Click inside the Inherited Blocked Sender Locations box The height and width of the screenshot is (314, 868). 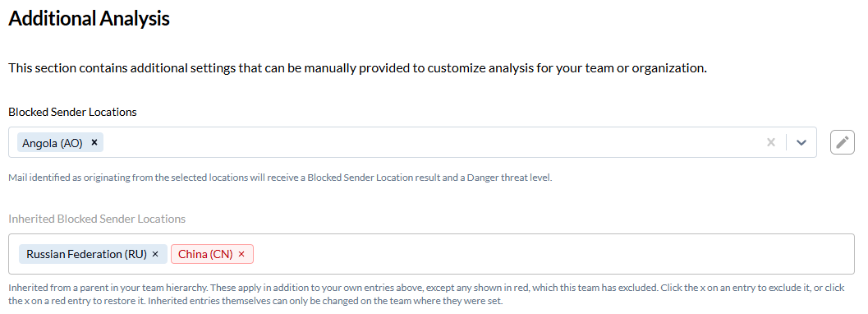(x=431, y=254)
